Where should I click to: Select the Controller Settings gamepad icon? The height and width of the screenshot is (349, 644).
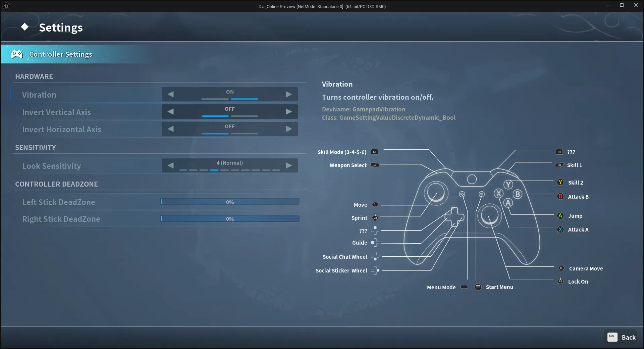(17, 54)
